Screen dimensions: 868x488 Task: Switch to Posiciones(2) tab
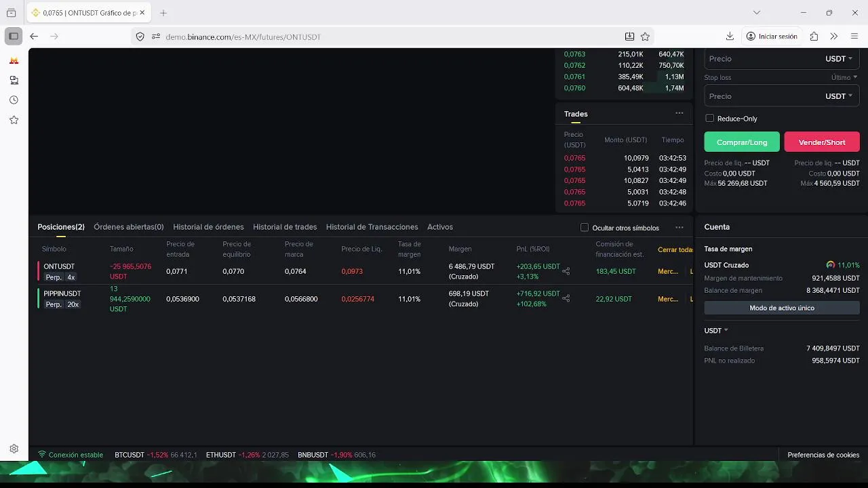(x=61, y=227)
